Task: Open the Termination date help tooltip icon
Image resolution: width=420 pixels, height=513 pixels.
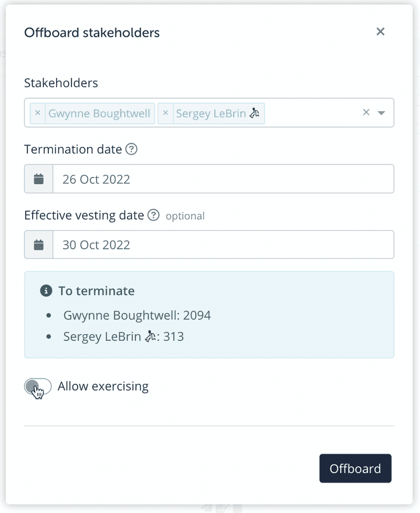Action: tap(132, 149)
